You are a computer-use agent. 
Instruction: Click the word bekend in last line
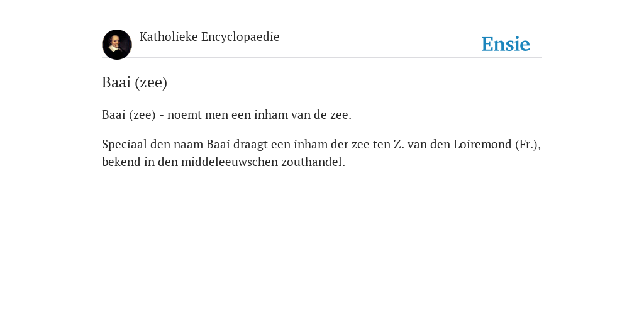[121, 162]
